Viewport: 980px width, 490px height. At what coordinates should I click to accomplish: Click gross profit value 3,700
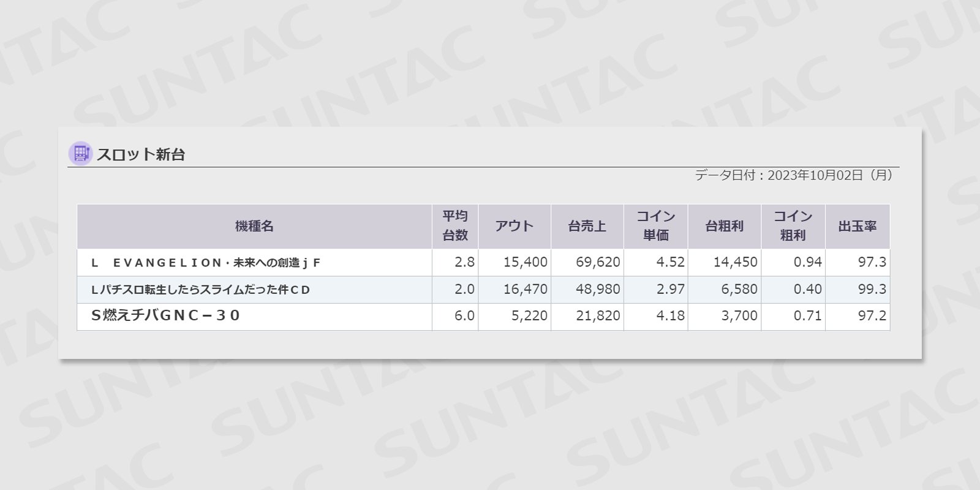coord(739,316)
